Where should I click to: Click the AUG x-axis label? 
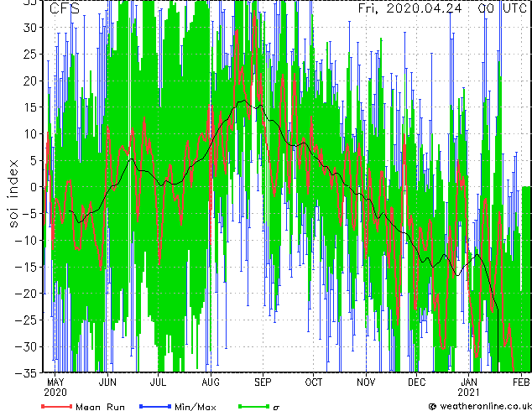coord(211,382)
